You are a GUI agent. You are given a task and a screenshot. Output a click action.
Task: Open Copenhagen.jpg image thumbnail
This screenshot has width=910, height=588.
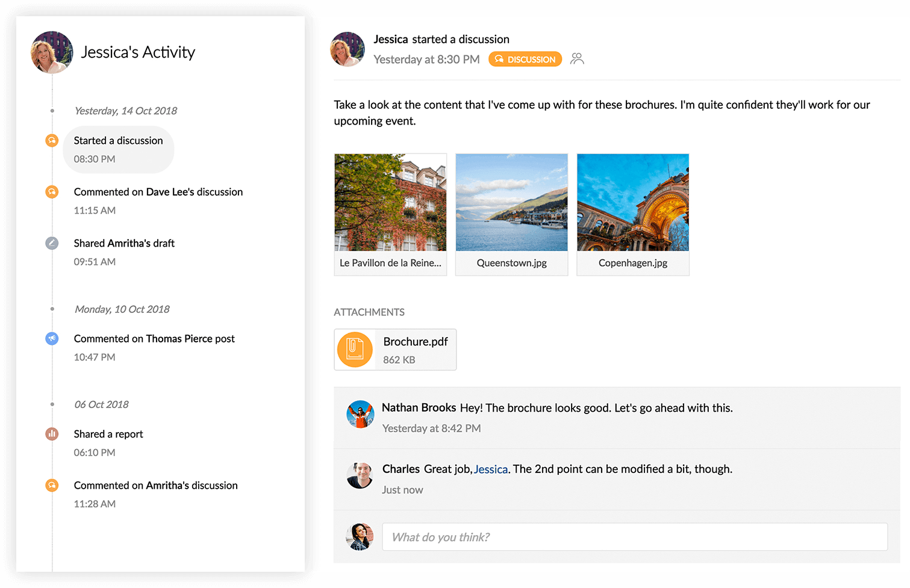(633, 202)
